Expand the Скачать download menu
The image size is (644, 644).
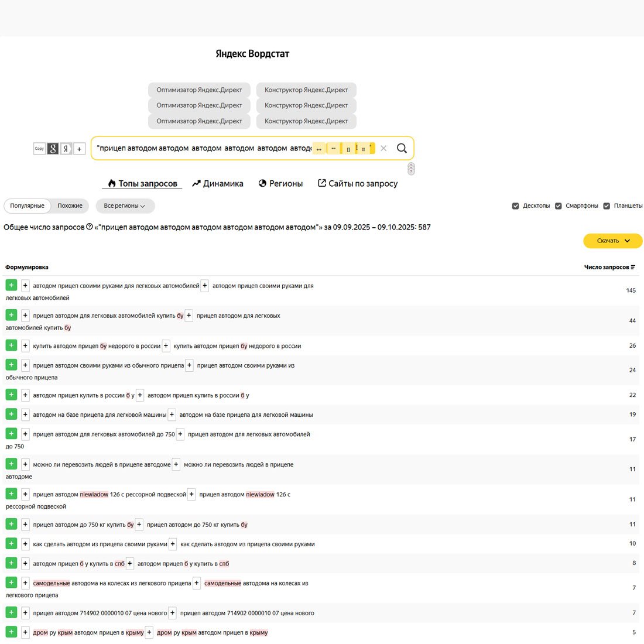click(x=612, y=241)
